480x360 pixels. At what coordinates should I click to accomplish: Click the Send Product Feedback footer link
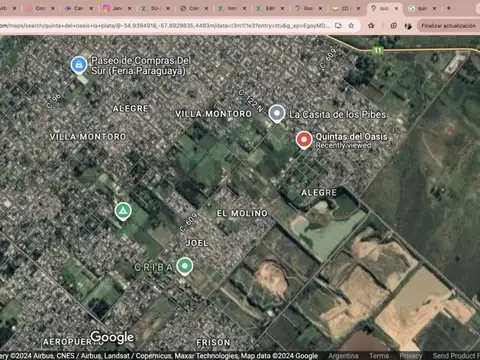[456, 356]
